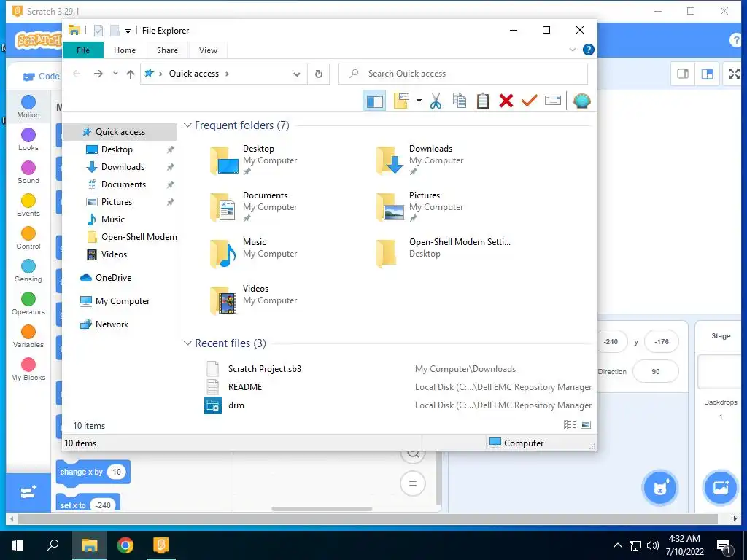
Task: Navigate forward in File Explorer
Action: click(x=98, y=74)
